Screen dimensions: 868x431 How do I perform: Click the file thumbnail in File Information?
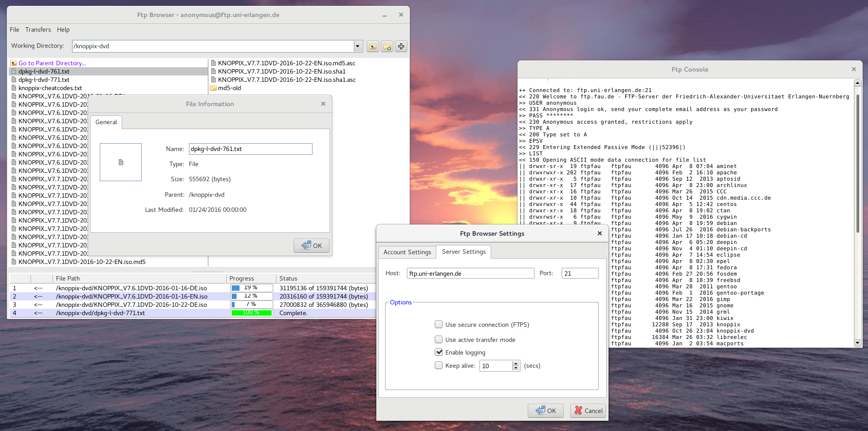coord(121,162)
